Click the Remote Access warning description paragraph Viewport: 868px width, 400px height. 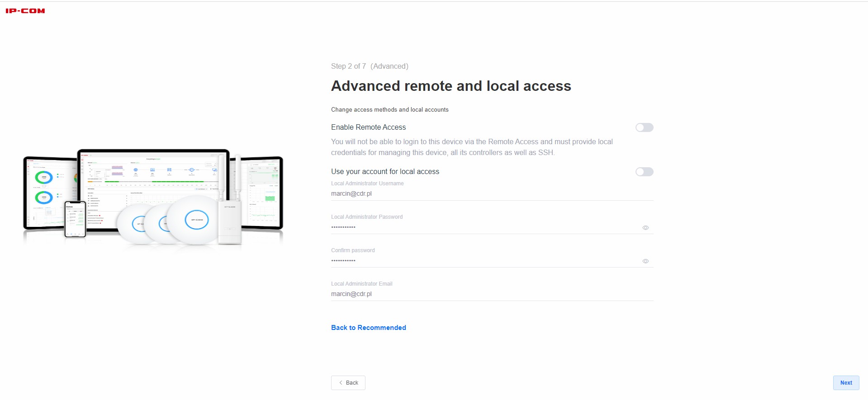click(472, 147)
